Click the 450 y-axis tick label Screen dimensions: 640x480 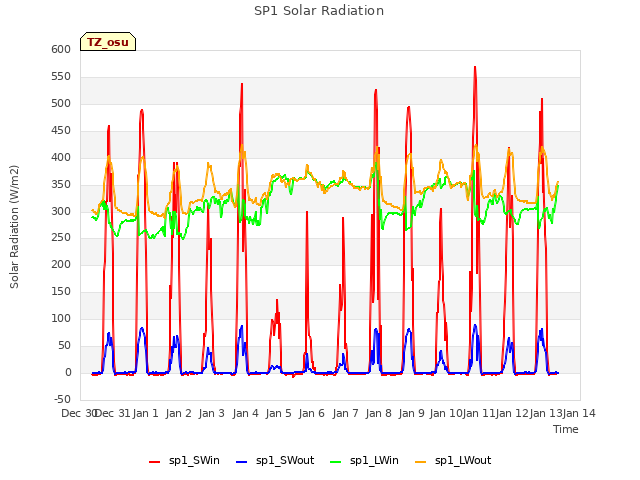(61, 131)
